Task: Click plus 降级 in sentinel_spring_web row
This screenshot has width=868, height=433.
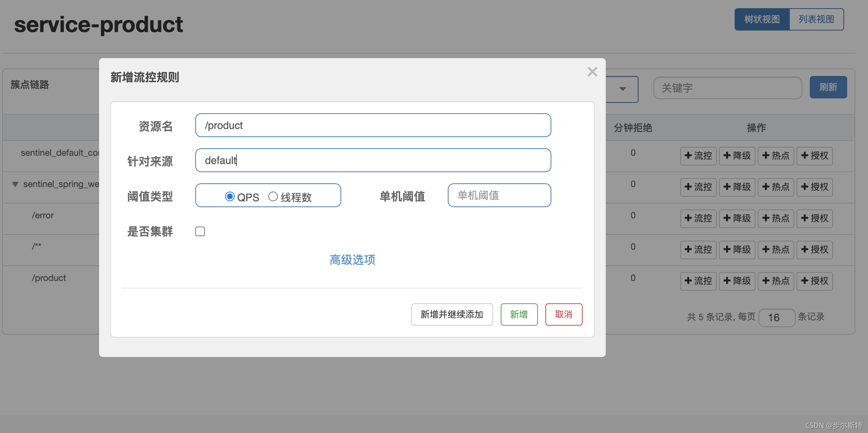Action: click(x=737, y=187)
